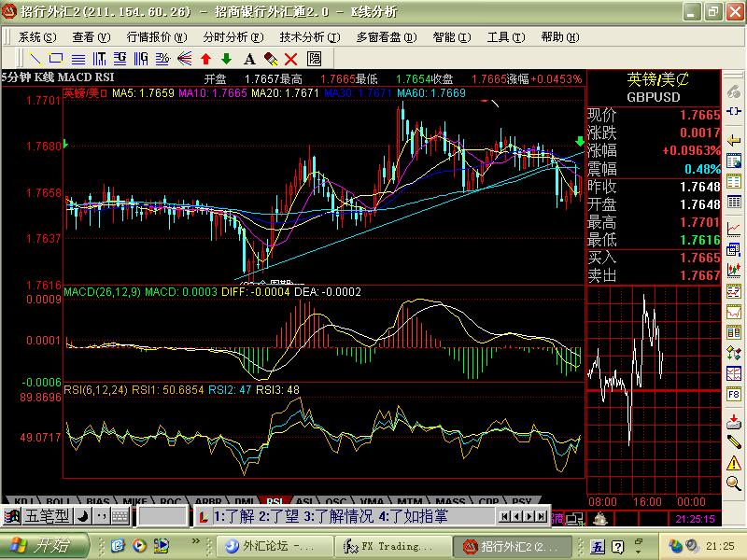Select the fan lines drawing tool
The width and height of the screenshot is (747, 560).
pyautogui.click(x=184, y=59)
